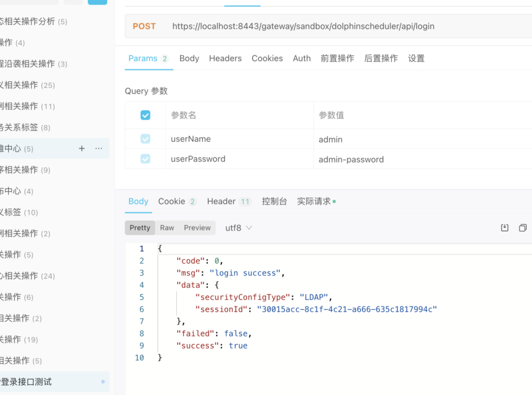Open sidebar folder with count (25)
Image resolution: width=532 pixels, height=395 pixels.
pos(28,85)
